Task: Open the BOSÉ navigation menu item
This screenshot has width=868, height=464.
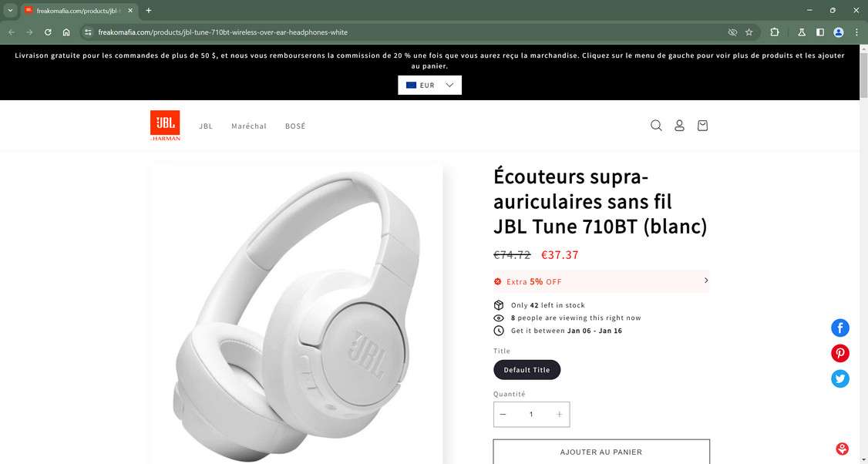Action: (295, 126)
